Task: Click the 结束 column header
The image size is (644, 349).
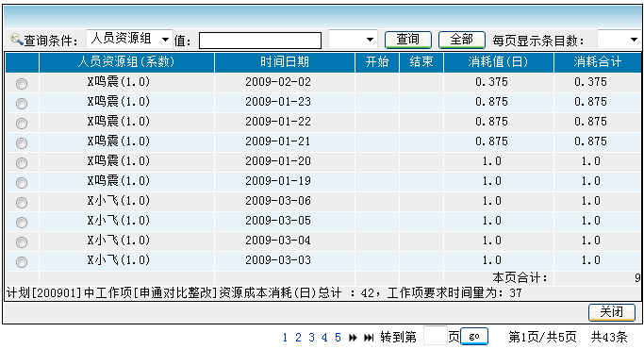Action: point(421,62)
